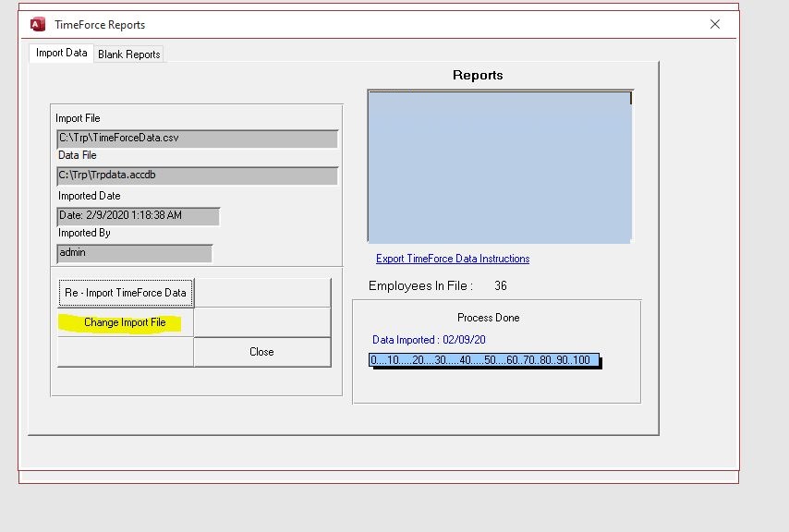Open the Blank Reports tab
The width and height of the screenshot is (789, 532).
coord(128,54)
